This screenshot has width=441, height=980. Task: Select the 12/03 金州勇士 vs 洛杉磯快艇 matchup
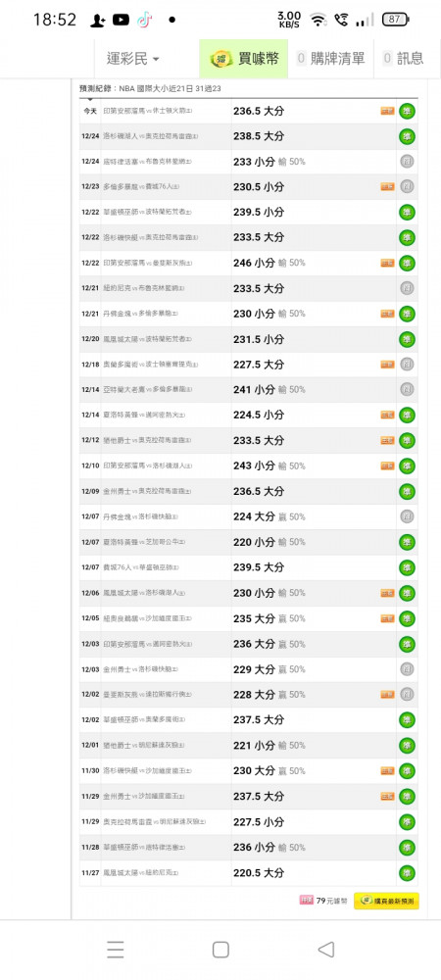(140, 669)
